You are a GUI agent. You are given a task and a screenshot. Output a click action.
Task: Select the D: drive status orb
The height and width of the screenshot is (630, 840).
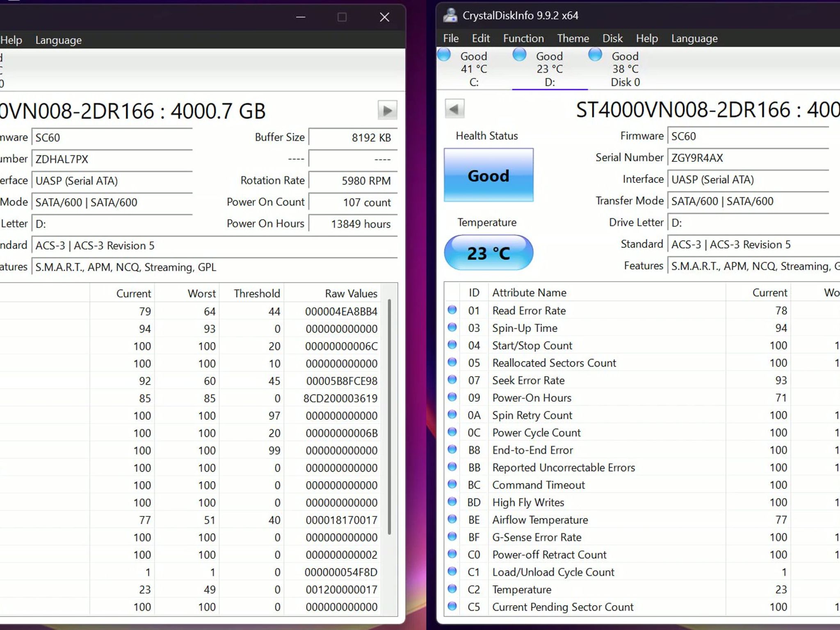point(520,55)
